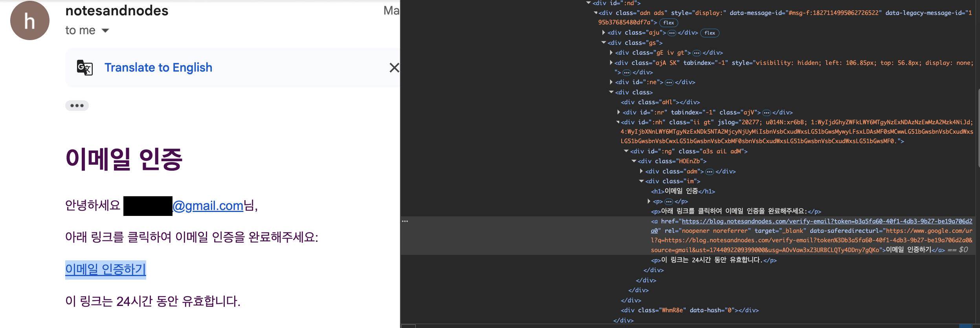Click the sender name notesandnodes
The image size is (980, 328).
coord(117,11)
